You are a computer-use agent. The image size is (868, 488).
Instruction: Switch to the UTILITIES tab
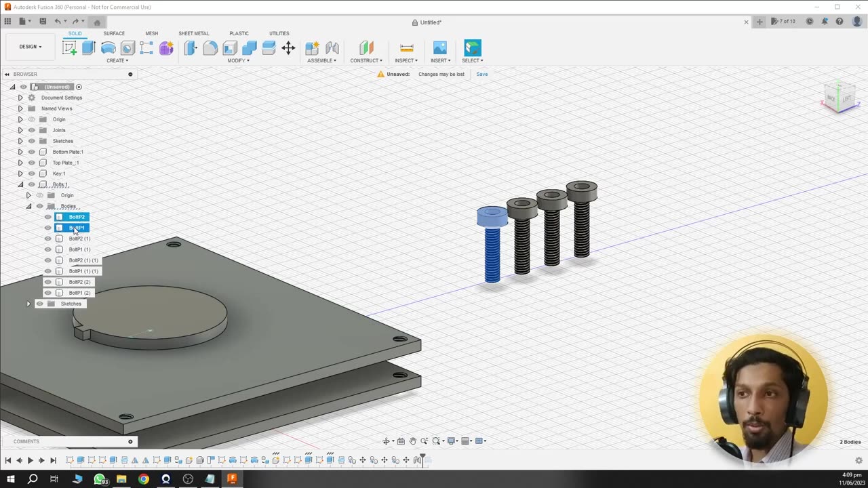[279, 33]
